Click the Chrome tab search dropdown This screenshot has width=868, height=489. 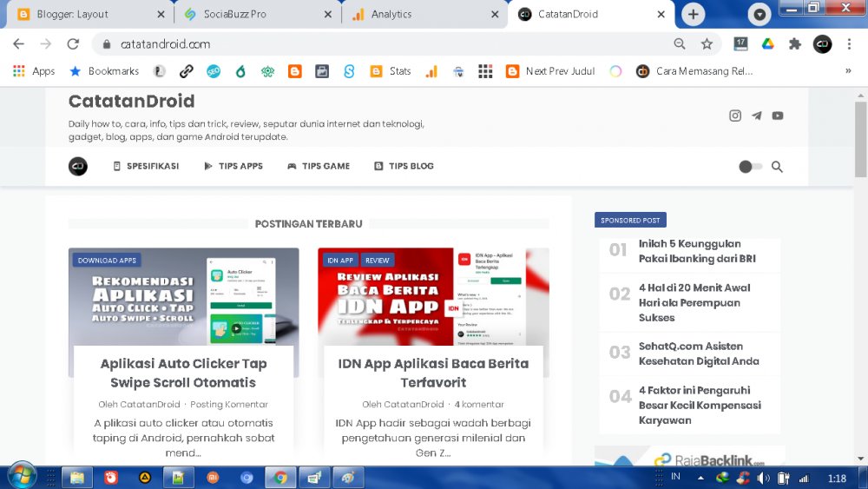tap(759, 15)
